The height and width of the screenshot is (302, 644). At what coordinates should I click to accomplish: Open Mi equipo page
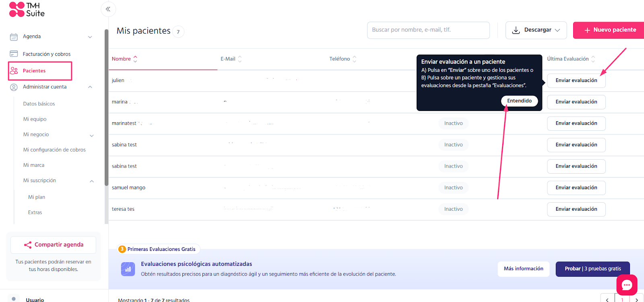pyautogui.click(x=35, y=119)
